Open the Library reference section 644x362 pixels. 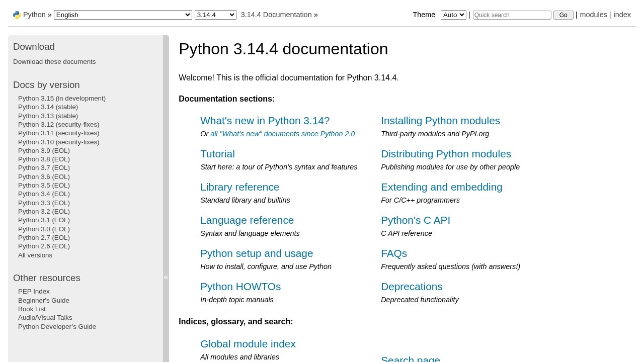(x=239, y=187)
